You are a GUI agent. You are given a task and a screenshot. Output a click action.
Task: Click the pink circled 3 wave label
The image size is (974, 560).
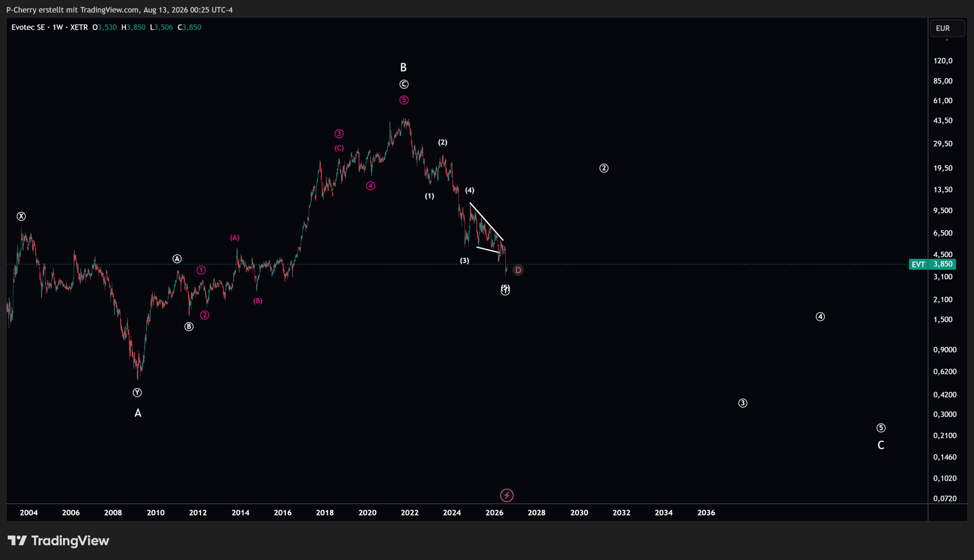pyautogui.click(x=339, y=134)
